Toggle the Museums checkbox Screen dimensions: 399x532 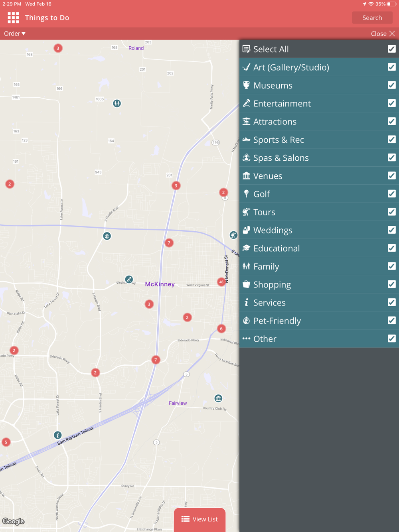click(x=392, y=85)
